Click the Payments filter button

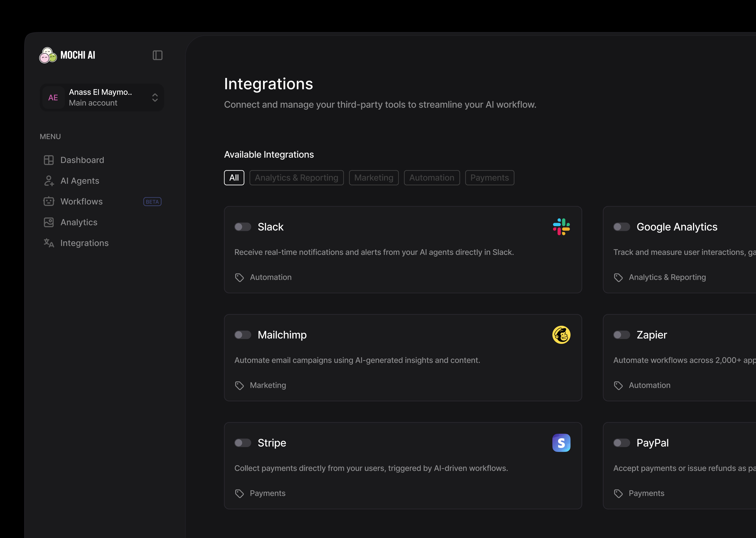coord(490,178)
